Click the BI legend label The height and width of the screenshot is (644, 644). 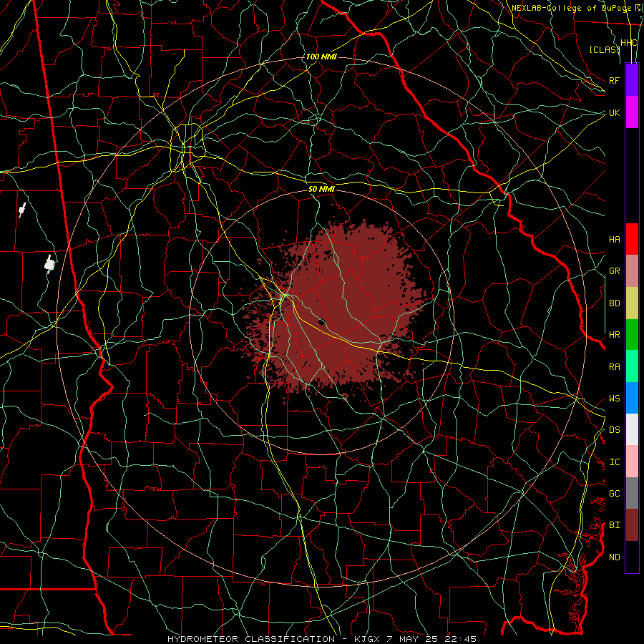[x=614, y=525]
